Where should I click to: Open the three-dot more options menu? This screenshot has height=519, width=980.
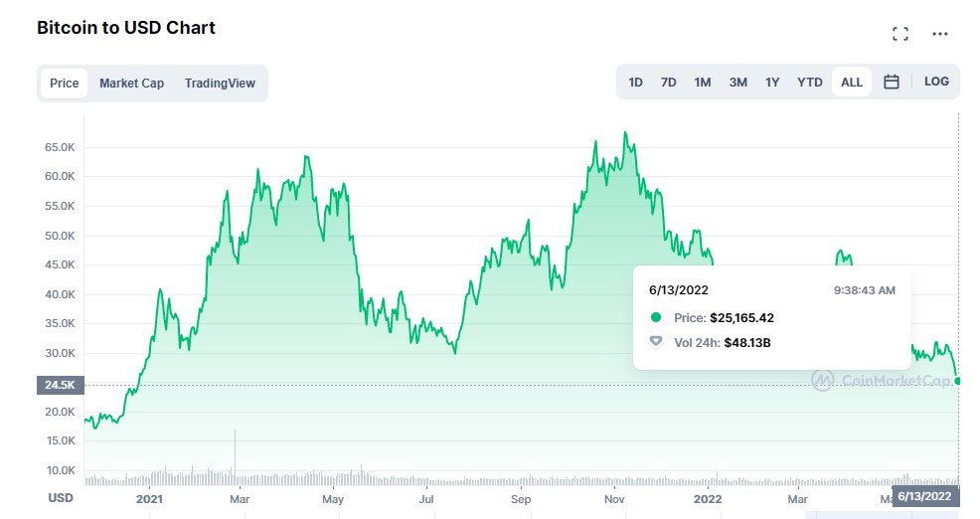coord(940,34)
